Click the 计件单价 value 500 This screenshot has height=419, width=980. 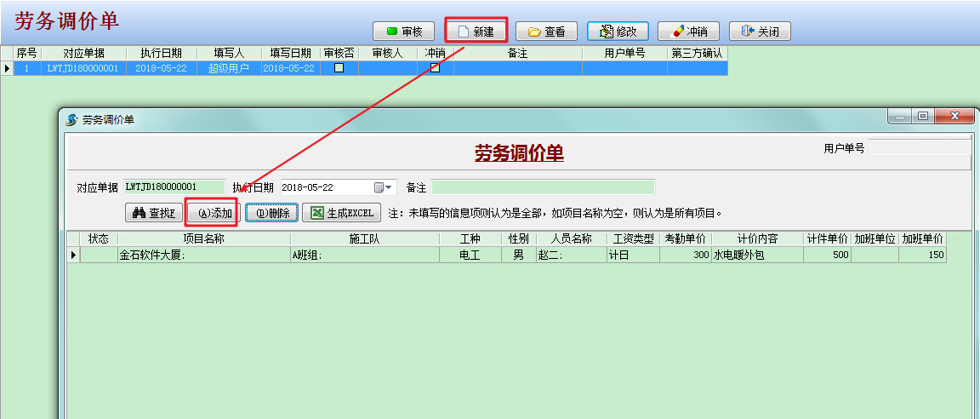click(828, 255)
